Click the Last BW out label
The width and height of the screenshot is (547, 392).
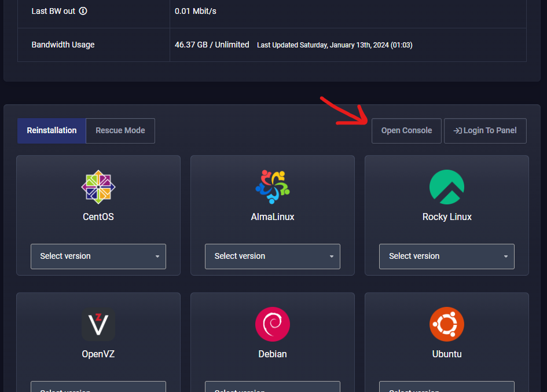click(x=53, y=11)
